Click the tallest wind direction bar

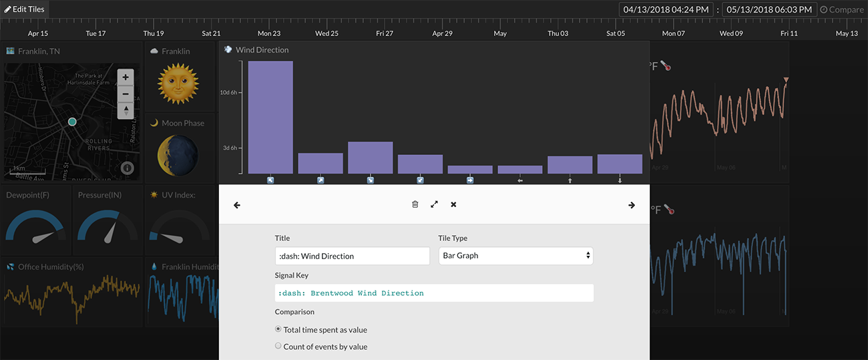point(270,117)
